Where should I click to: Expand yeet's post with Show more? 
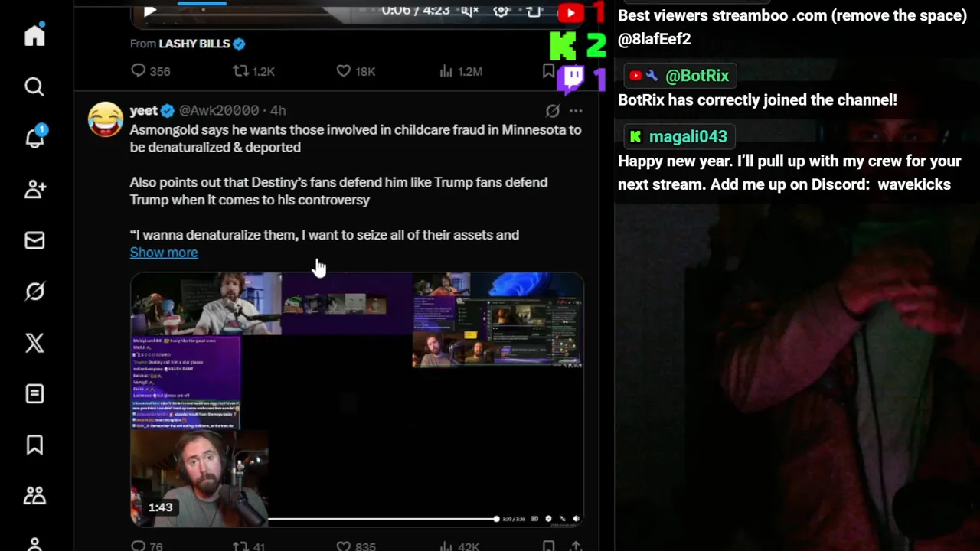164,253
